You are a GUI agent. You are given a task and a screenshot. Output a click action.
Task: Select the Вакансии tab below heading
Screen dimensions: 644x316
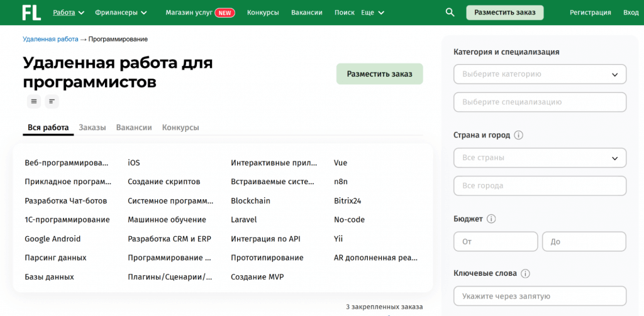[134, 128]
